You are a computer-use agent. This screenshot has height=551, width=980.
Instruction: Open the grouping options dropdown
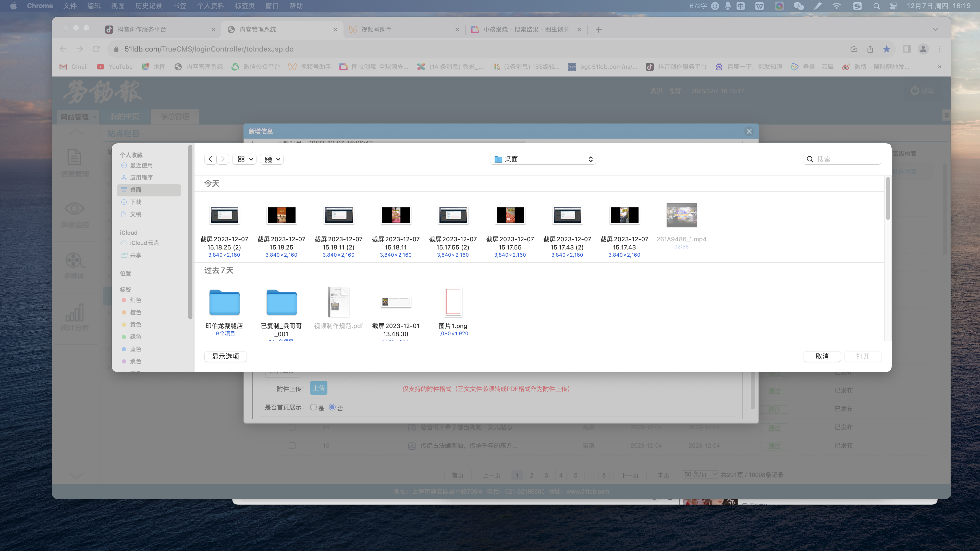272,159
